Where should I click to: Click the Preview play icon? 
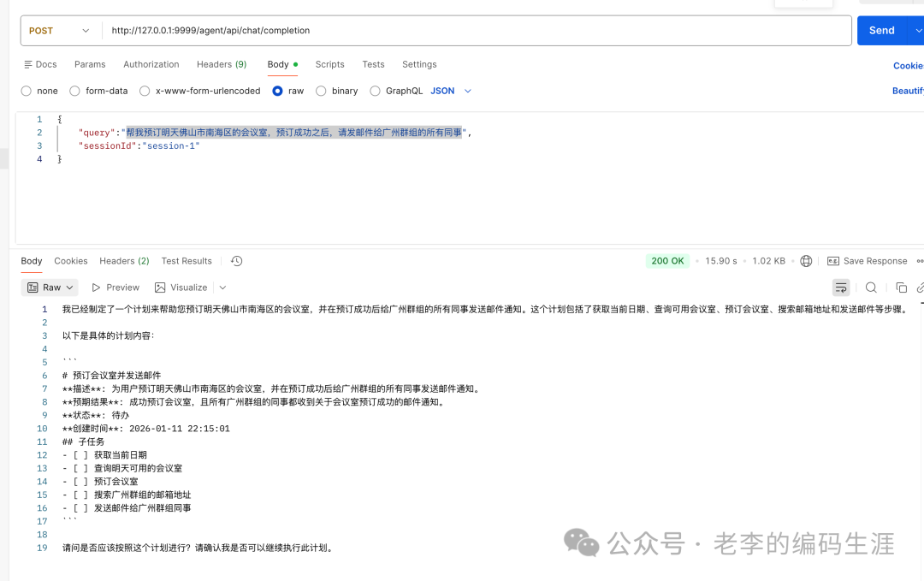(x=97, y=287)
